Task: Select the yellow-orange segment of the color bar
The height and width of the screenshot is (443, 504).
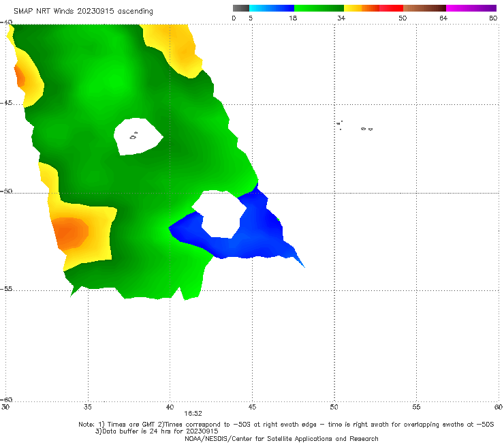Action: 362,8
